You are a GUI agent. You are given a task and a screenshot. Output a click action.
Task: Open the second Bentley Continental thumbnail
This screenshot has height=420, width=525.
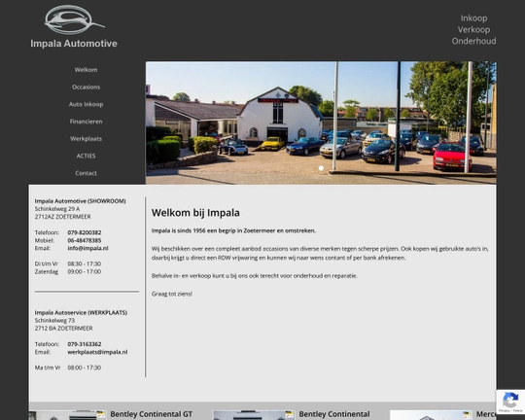[x=254, y=415]
